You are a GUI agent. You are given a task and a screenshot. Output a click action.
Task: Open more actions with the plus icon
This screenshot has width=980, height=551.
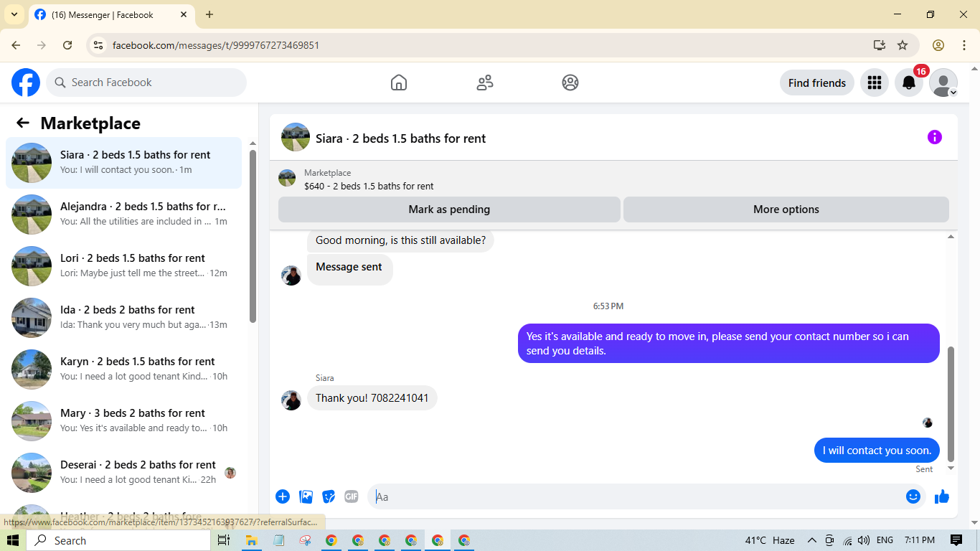(283, 496)
